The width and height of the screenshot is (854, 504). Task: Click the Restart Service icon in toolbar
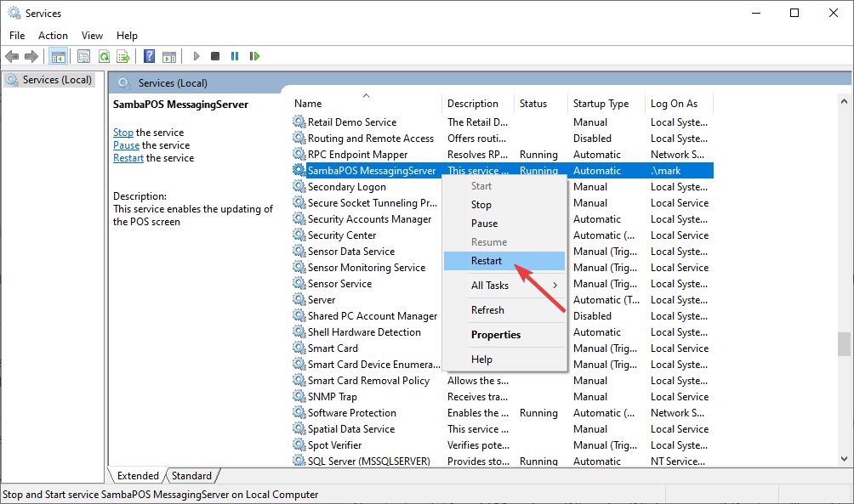pyautogui.click(x=254, y=56)
